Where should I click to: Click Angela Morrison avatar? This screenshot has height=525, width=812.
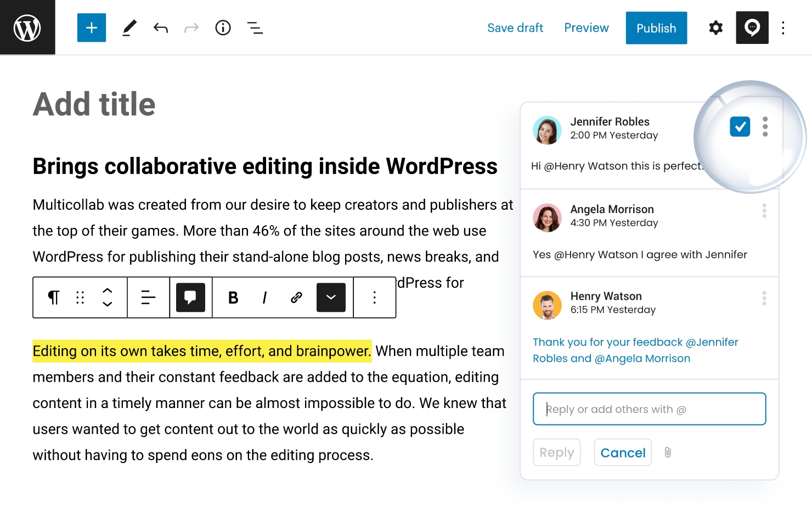(x=547, y=217)
